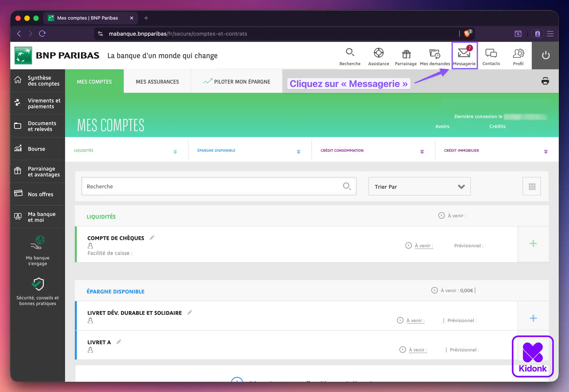This screenshot has height=392, width=569.
Task: Click Facilité de caisse text
Action: tap(110, 253)
